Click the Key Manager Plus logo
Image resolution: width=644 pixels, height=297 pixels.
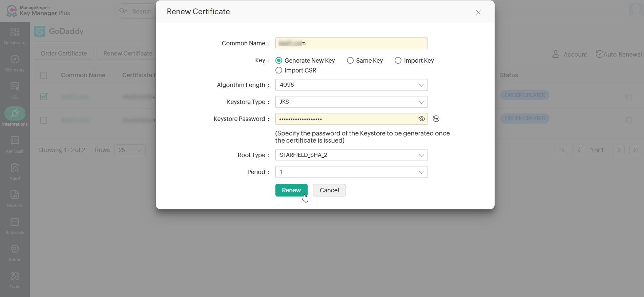tap(38, 11)
